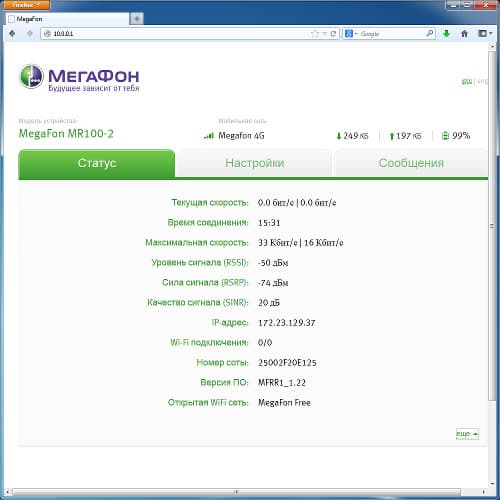Click the 99% battery value

coord(461,136)
